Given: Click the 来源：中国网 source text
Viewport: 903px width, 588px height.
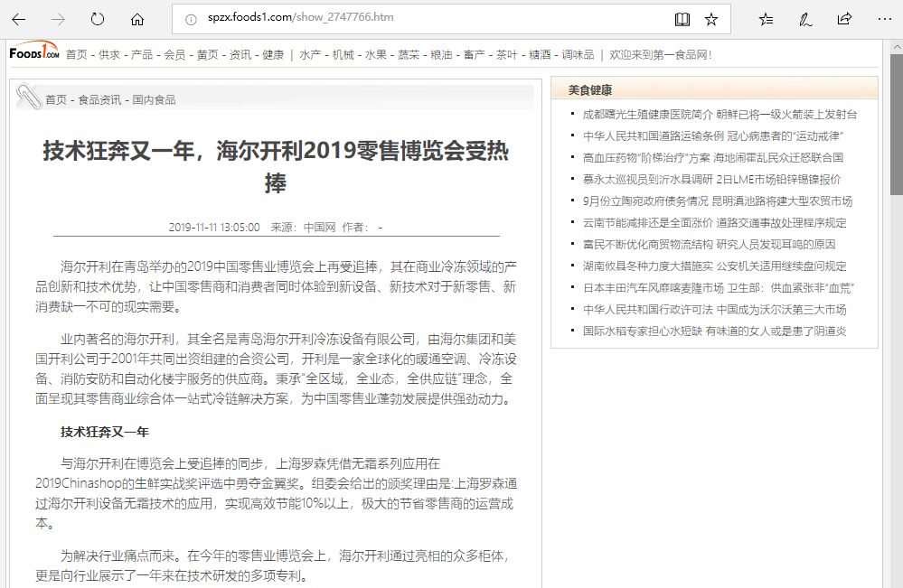Looking at the screenshot, I should pyautogui.click(x=303, y=228).
